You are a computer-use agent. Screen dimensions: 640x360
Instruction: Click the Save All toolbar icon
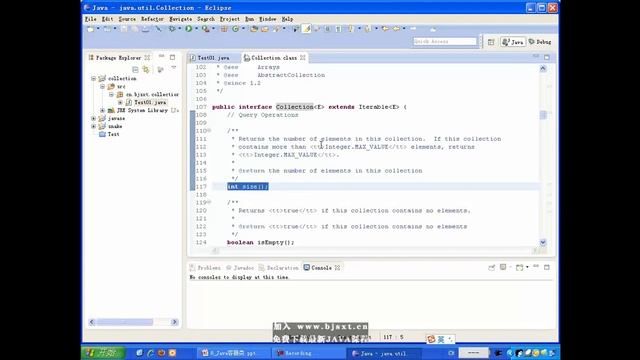pyautogui.click(x=134, y=29)
